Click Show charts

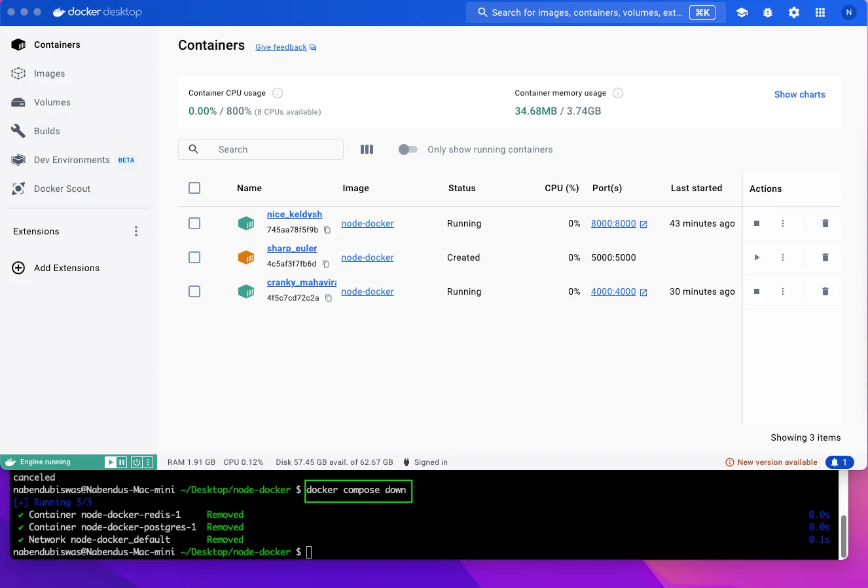click(799, 94)
